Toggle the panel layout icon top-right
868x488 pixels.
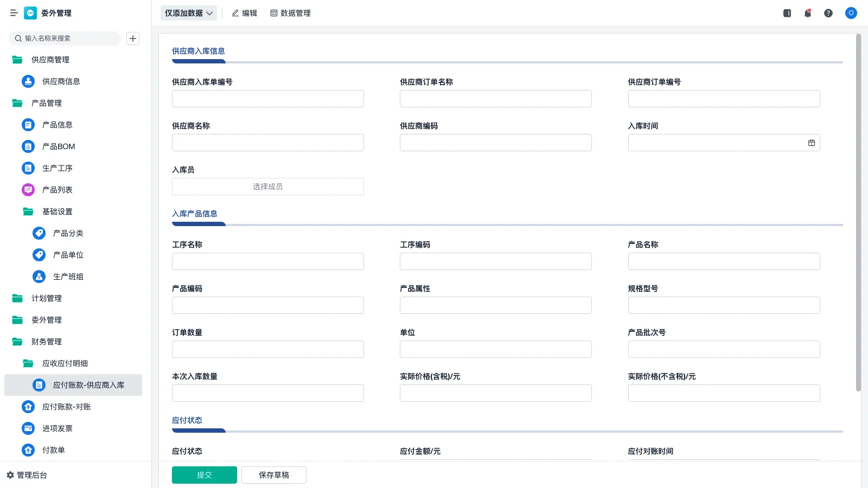coord(786,13)
